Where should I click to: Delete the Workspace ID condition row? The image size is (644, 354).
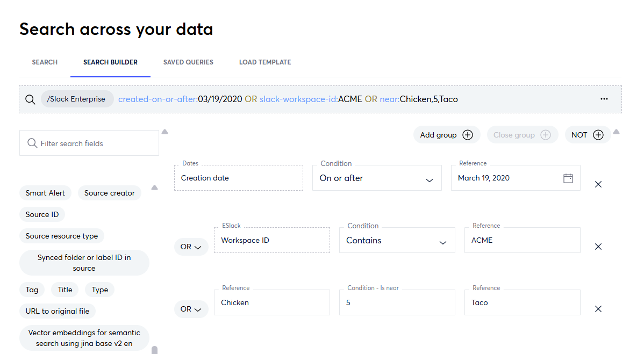click(x=598, y=247)
